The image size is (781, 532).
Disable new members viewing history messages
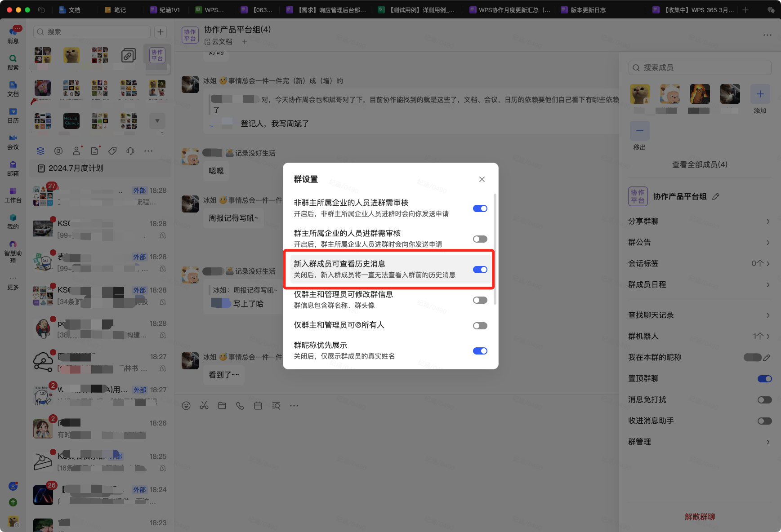(x=480, y=270)
